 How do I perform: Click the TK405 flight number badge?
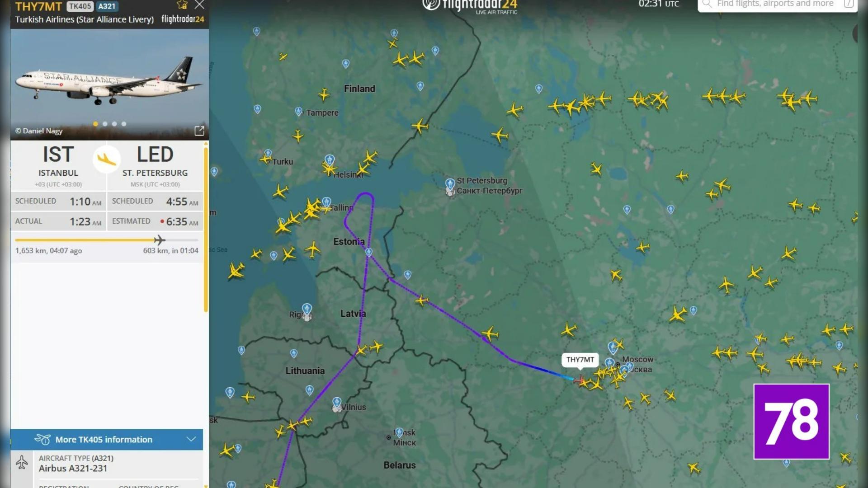pos(80,6)
